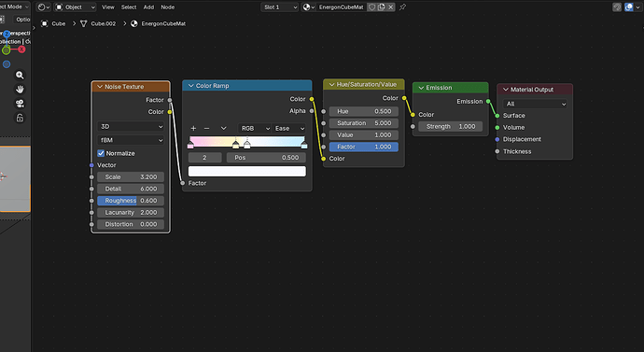Pin the node tree with pin icon

[402, 7]
